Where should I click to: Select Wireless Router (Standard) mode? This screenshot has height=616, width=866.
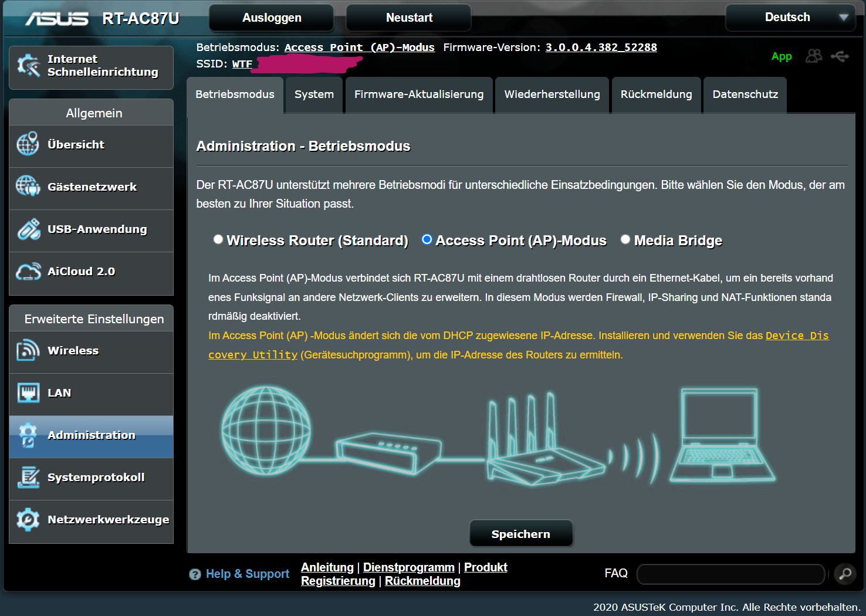point(218,239)
